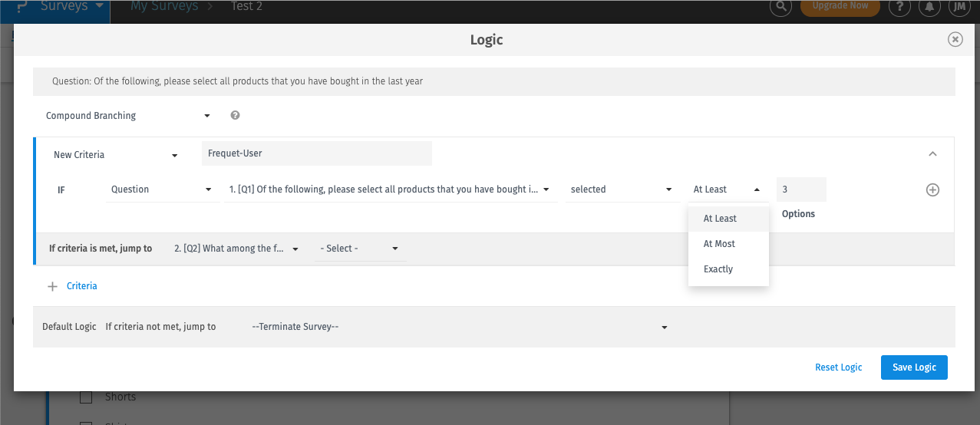Choose 'Exactly' from the dropdown list
The height and width of the screenshot is (425, 980).
point(718,269)
